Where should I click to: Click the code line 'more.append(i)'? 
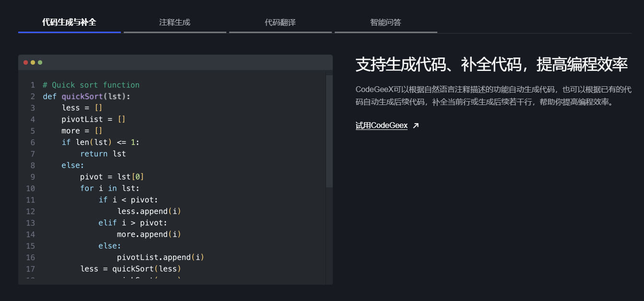pyautogui.click(x=149, y=234)
